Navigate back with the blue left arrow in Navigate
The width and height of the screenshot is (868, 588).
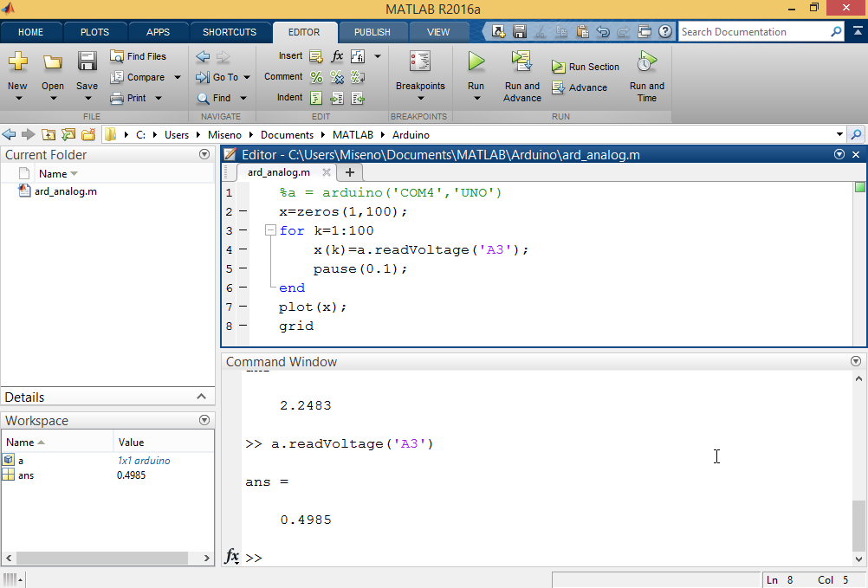click(x=203, y=56)
